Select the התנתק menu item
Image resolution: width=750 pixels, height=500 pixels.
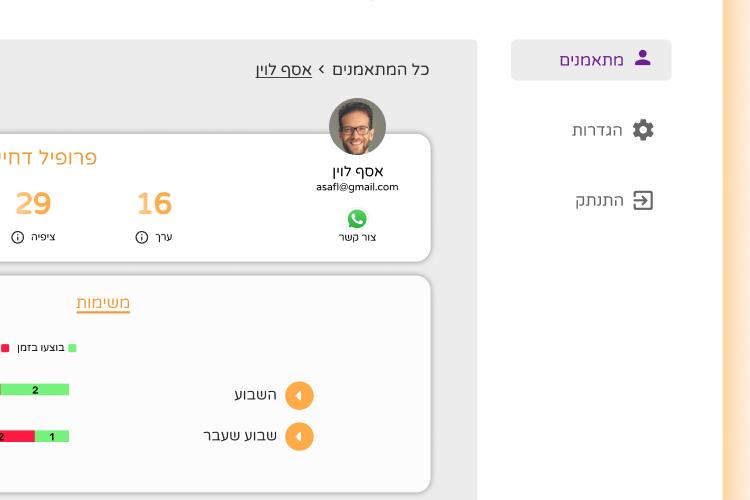[x=614, y=200]
